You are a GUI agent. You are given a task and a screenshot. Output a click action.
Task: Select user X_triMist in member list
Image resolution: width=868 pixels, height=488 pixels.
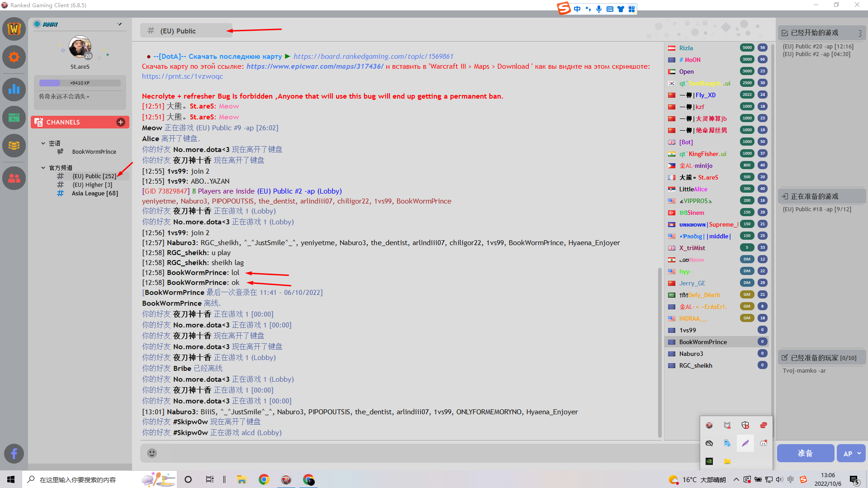717,248
